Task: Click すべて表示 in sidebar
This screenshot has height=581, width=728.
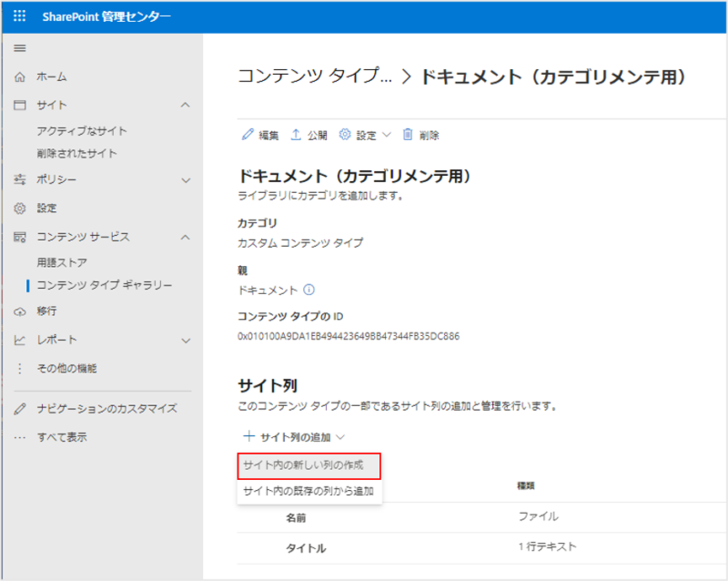Action: (x=62, y=437)
